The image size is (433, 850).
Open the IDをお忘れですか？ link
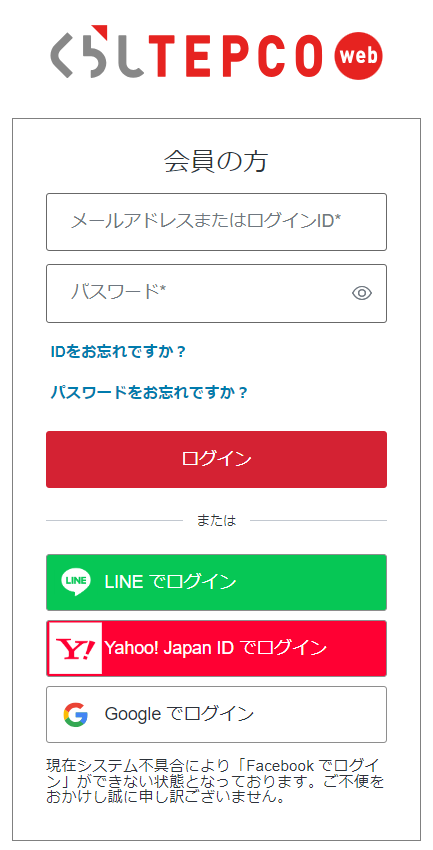point(118,352)
